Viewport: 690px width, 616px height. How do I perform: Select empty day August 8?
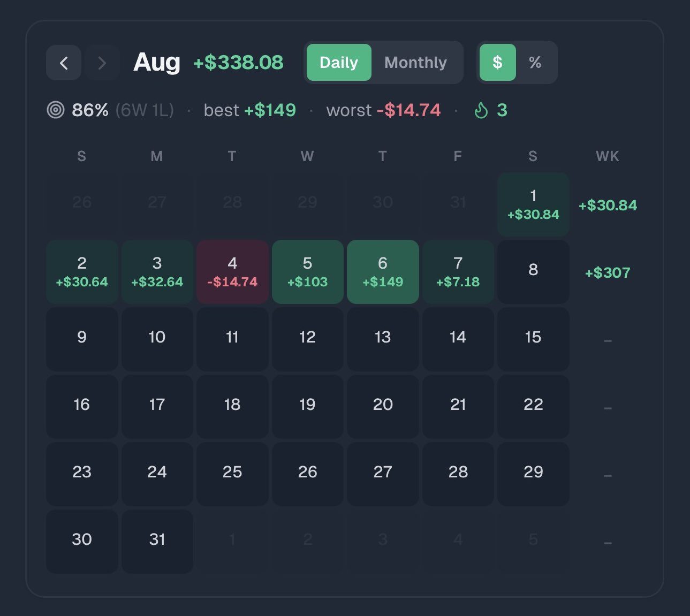tap(533, 272)
